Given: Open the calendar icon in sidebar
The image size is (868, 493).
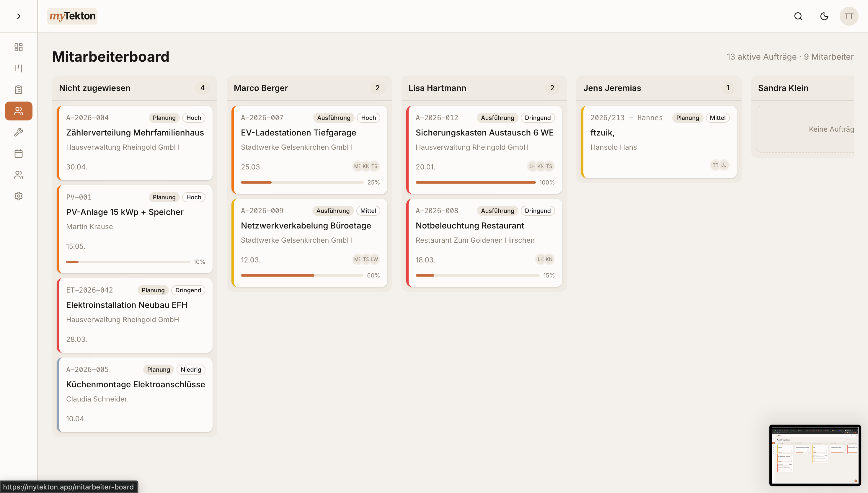Looking at the screenshot, I should pos(19,154).
